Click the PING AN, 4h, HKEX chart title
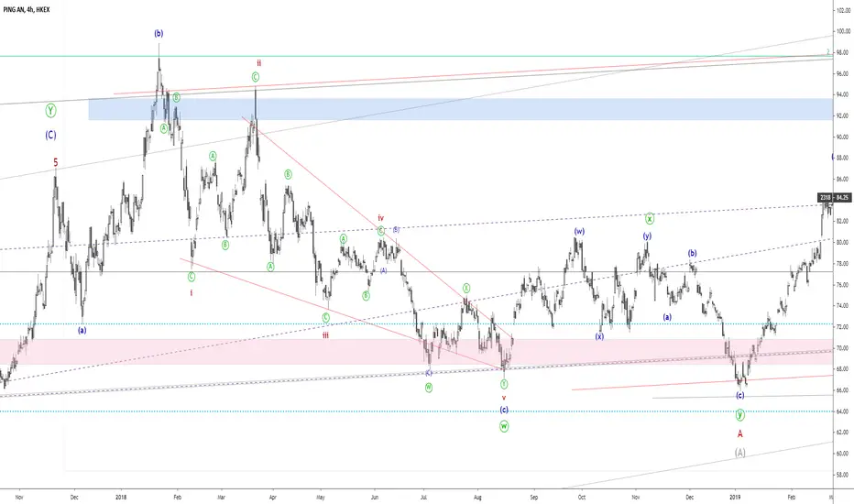Screen dimensions: 854x504 [27, 10]
